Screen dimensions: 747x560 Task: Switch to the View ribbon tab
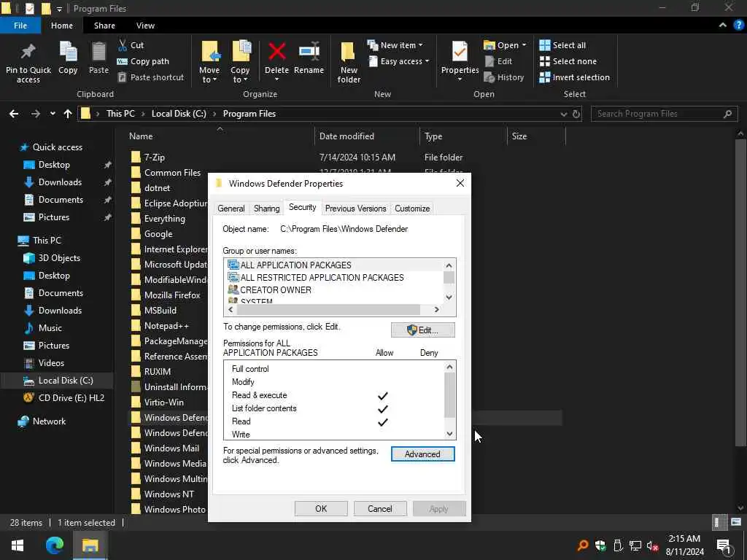145,26
